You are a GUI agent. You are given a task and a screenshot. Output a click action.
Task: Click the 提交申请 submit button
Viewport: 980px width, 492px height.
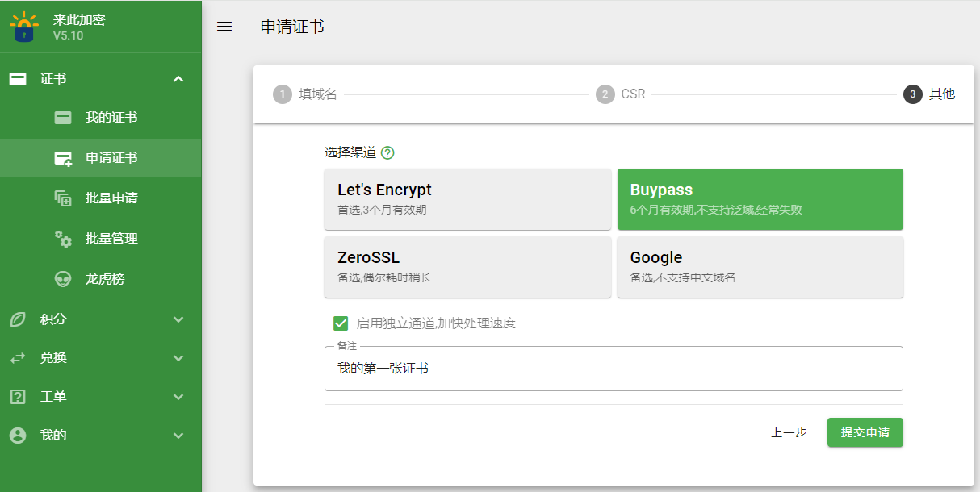tap(865, 432)
